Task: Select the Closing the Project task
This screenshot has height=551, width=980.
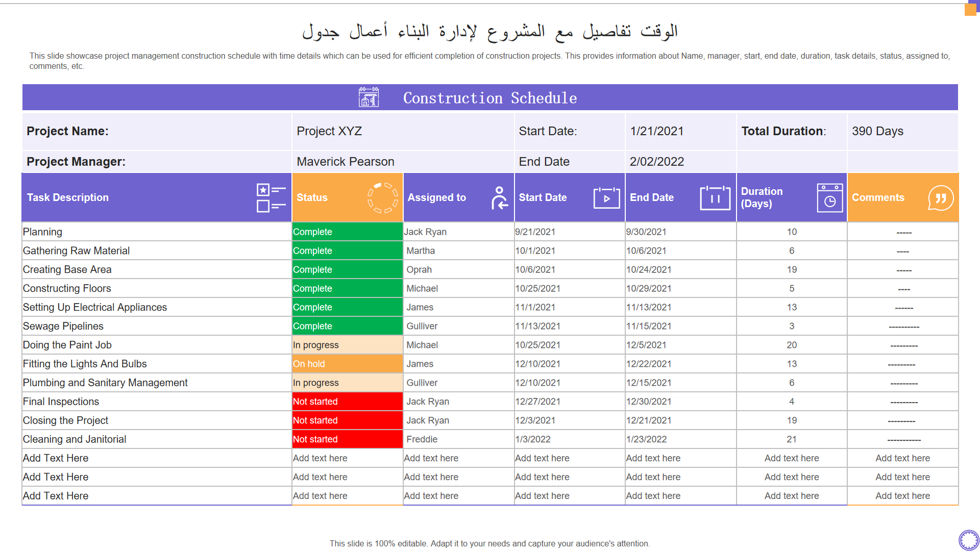Action: [65, 420]
